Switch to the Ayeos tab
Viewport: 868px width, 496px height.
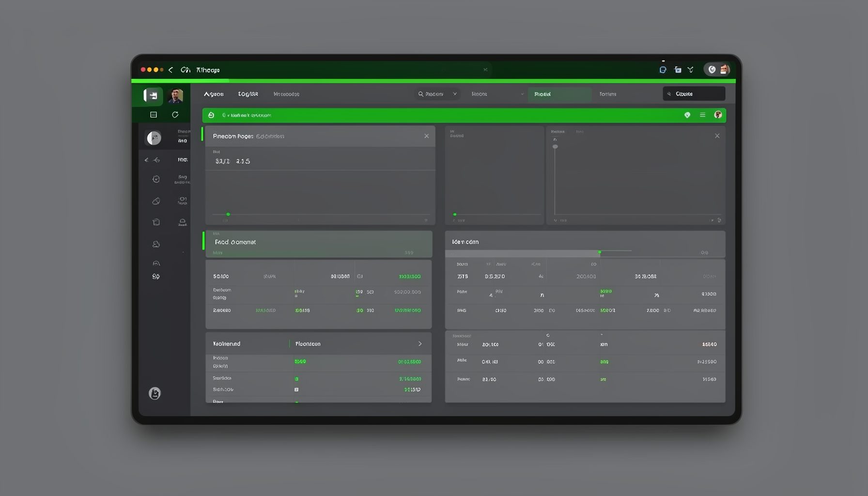click(214, 94)
